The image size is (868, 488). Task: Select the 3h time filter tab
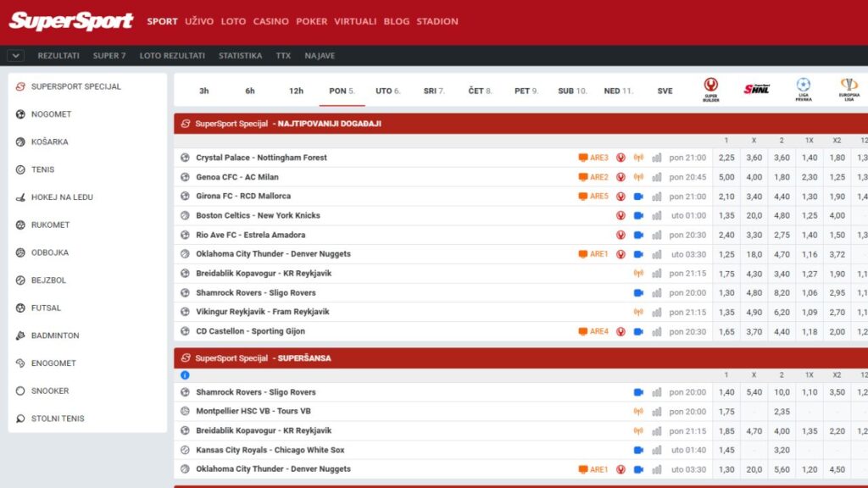tap(203, 91)
